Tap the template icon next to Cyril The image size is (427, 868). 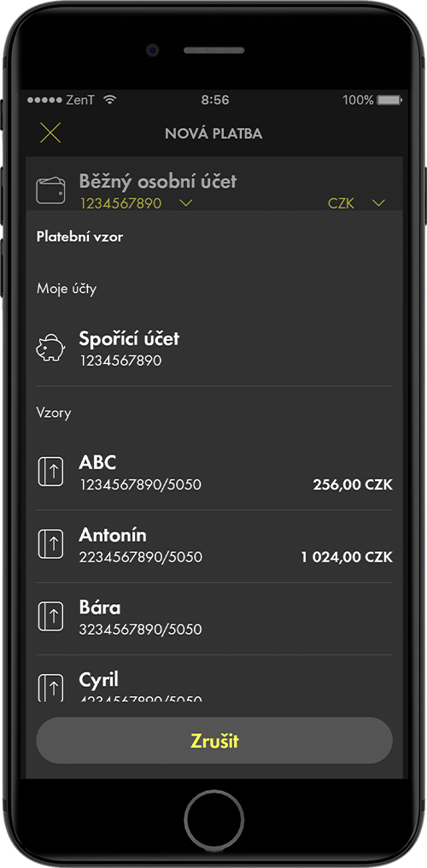click(50, 686)
